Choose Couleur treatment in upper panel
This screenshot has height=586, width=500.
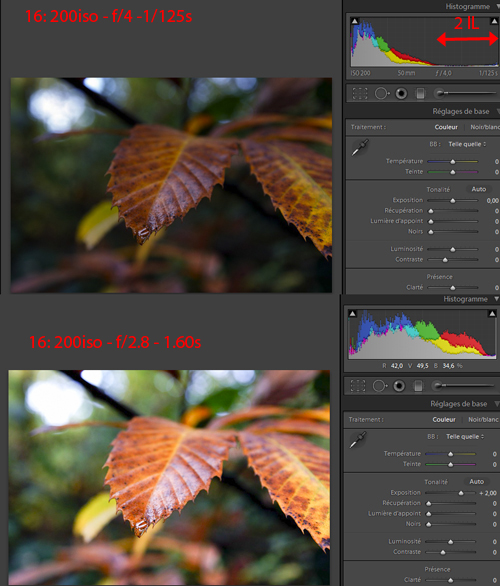[446, 127]
